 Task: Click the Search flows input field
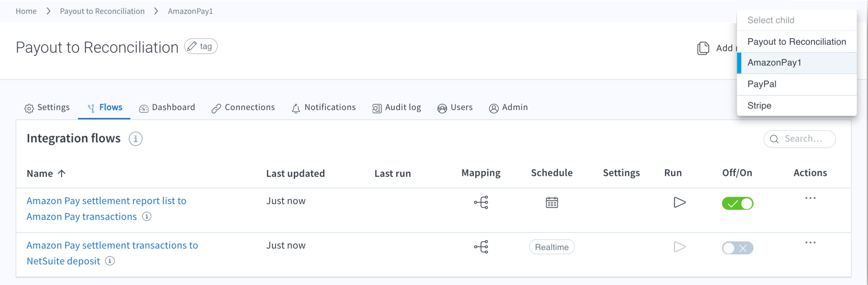pyautogui.click(x=799, y=139)
